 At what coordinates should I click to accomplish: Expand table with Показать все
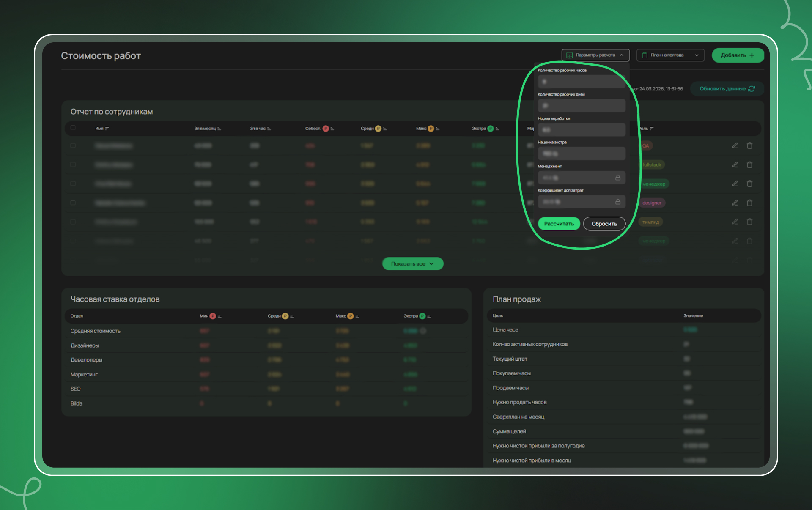[412, 263]
